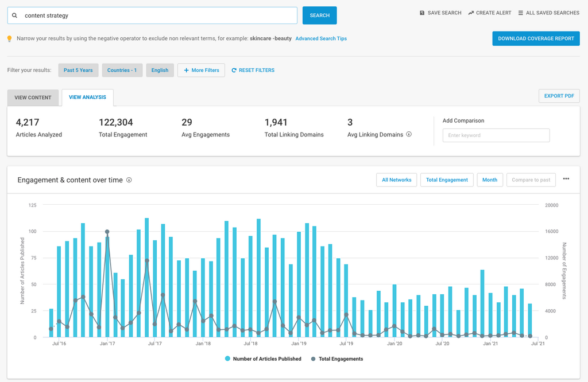This screenshot has width=588, height=382.
Task: Click the Add Comparison keyword field
Action: coord(496,135)
